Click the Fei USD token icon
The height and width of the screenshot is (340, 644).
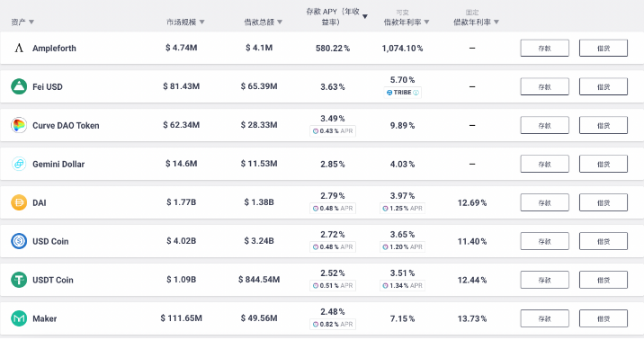[x=19, y=86]
